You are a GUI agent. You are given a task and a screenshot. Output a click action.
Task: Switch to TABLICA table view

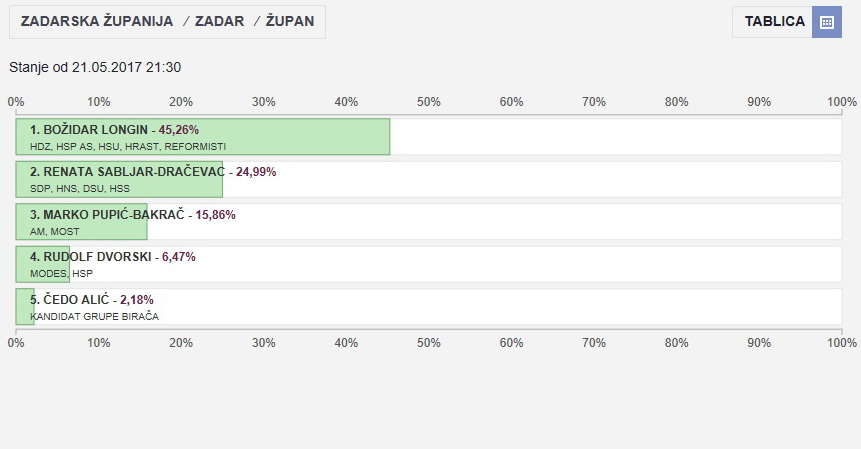coord(774,22)
